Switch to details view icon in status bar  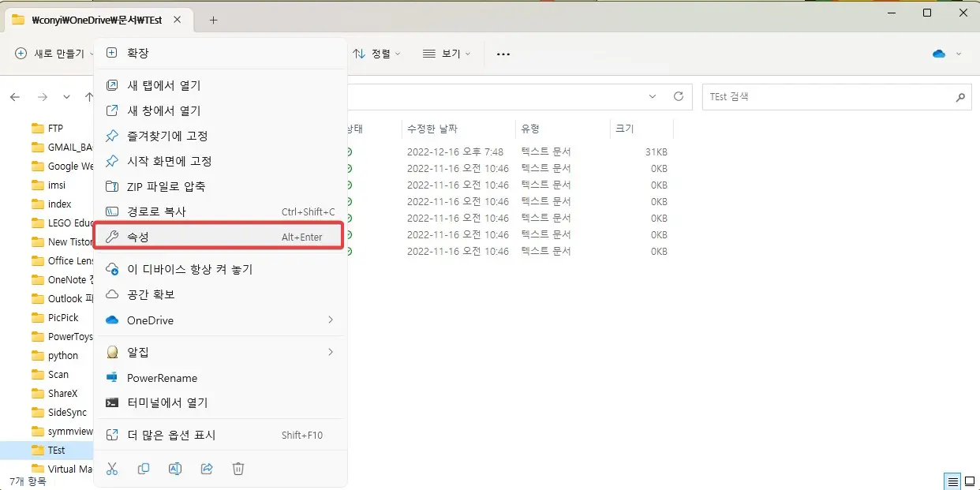coord(953,481)
